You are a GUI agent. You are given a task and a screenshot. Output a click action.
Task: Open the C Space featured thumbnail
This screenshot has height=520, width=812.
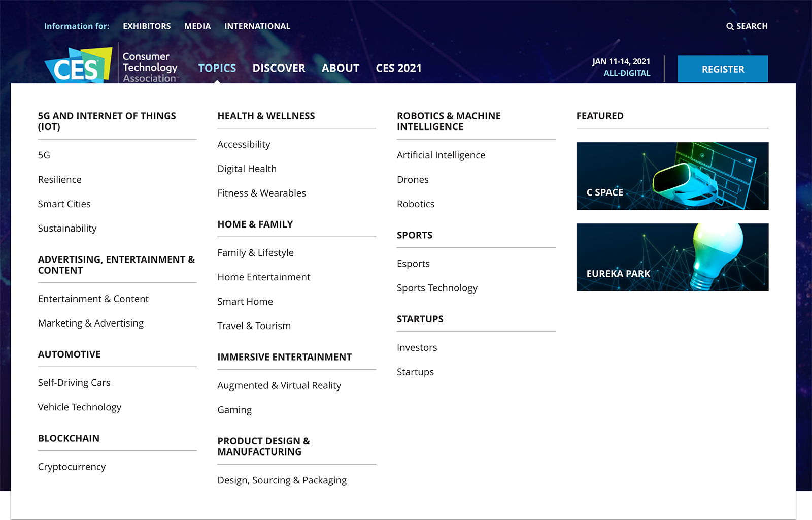(672, 176)
